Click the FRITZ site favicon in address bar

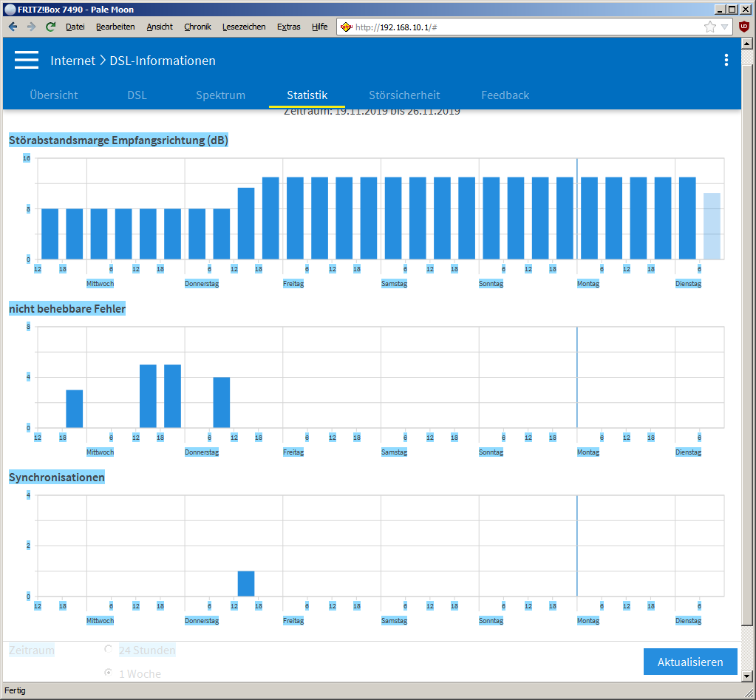(346, 27)
